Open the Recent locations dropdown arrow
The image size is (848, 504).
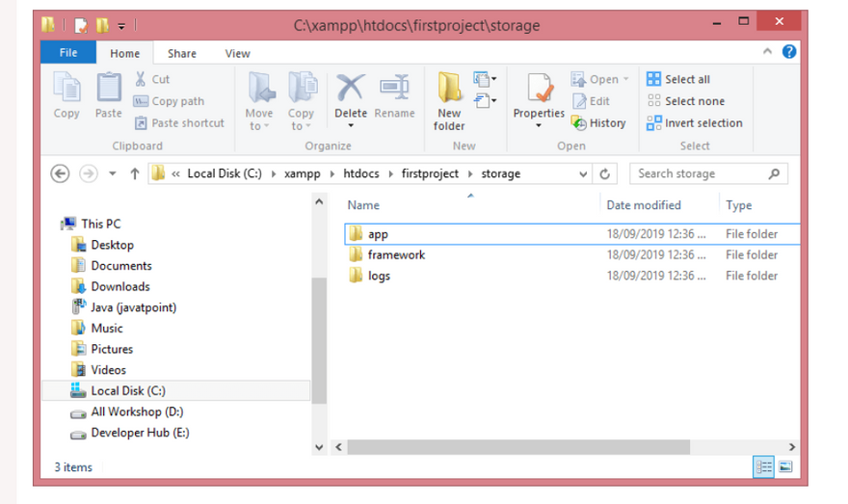point(112,174)
